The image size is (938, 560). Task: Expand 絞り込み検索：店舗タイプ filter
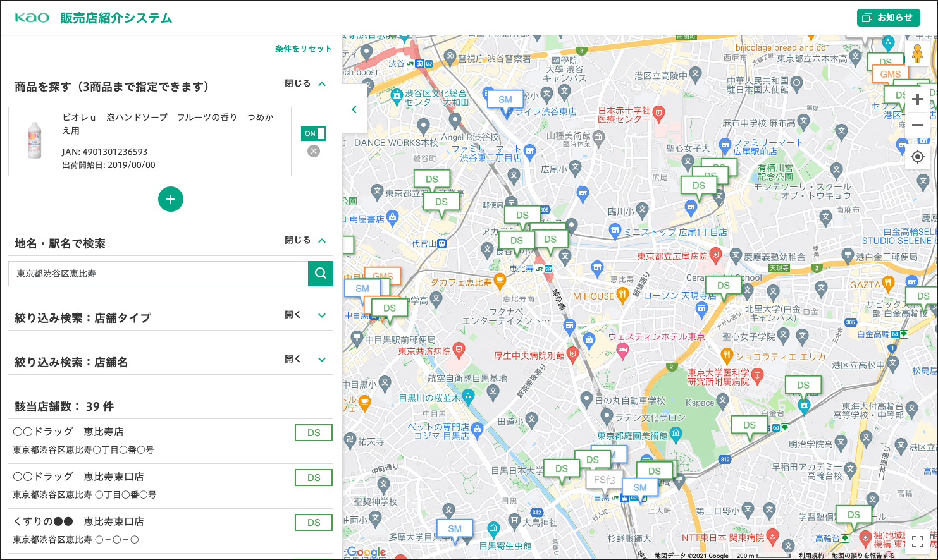(x=306, y=315)
